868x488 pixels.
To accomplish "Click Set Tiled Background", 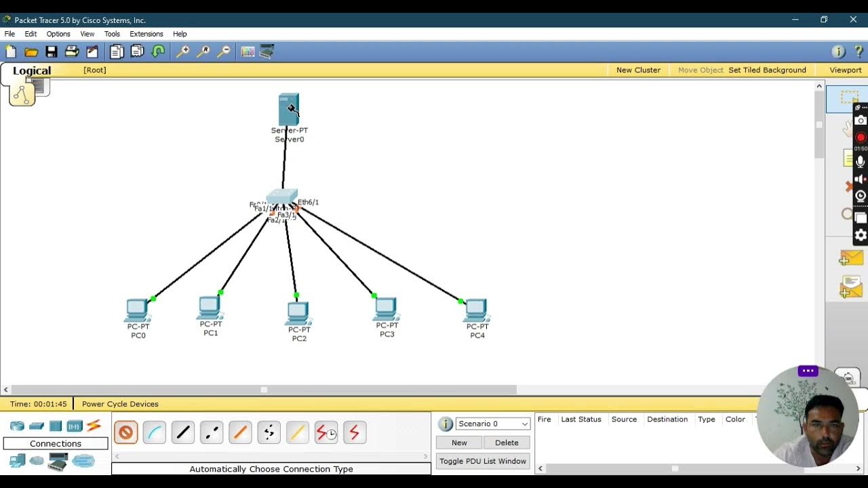I will [767, 70].
